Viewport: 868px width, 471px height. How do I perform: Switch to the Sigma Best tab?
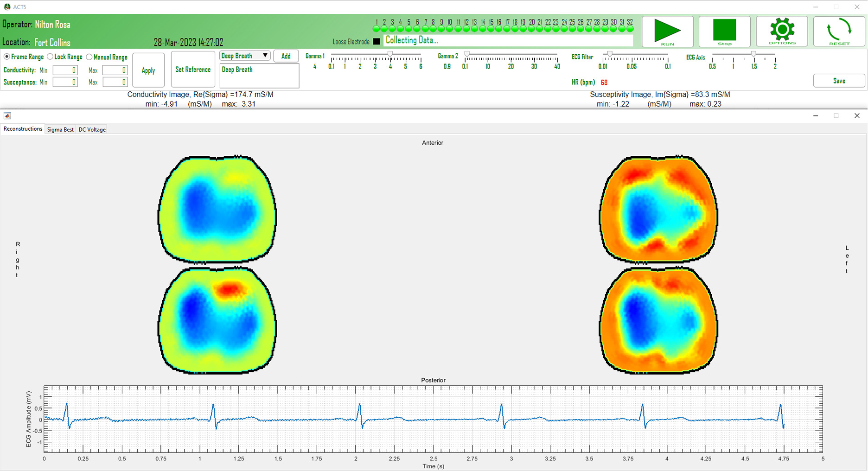60,129
